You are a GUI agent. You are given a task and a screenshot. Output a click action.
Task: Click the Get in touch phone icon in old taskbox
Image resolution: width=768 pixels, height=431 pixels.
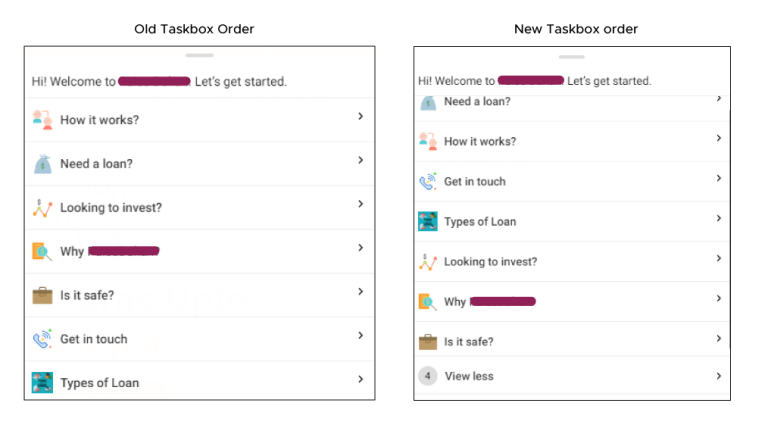(42, 339)
